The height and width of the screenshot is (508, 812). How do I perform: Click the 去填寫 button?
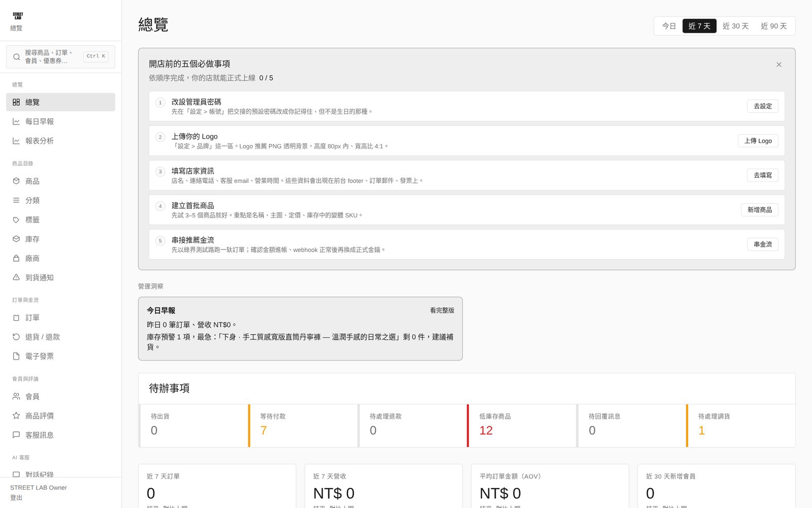(x=762, y=175)
